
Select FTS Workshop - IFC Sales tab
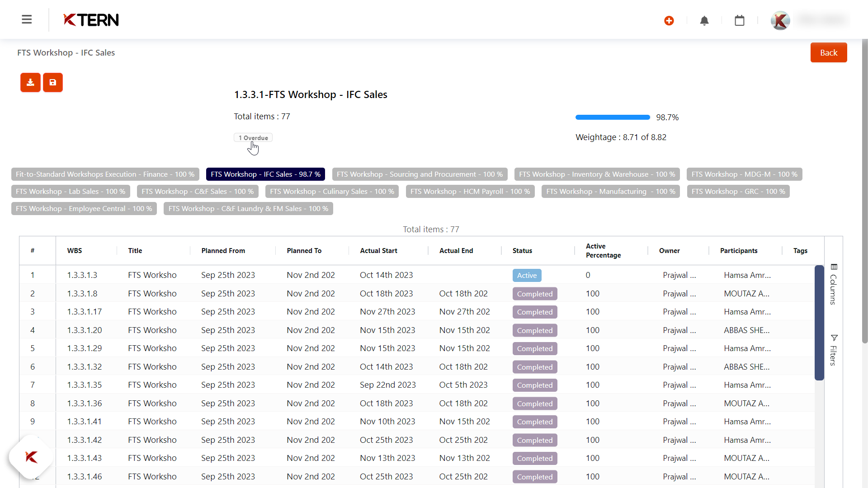(265, 174)
